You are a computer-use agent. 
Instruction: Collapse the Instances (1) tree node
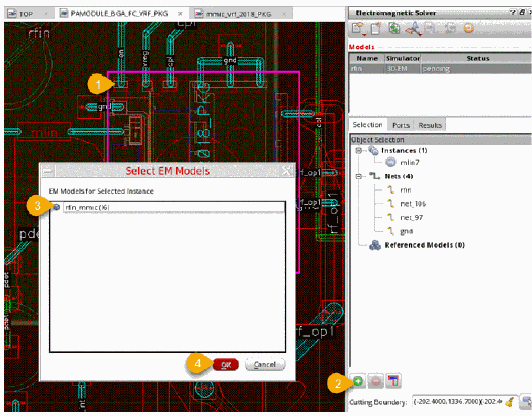(x=359, y=151)
